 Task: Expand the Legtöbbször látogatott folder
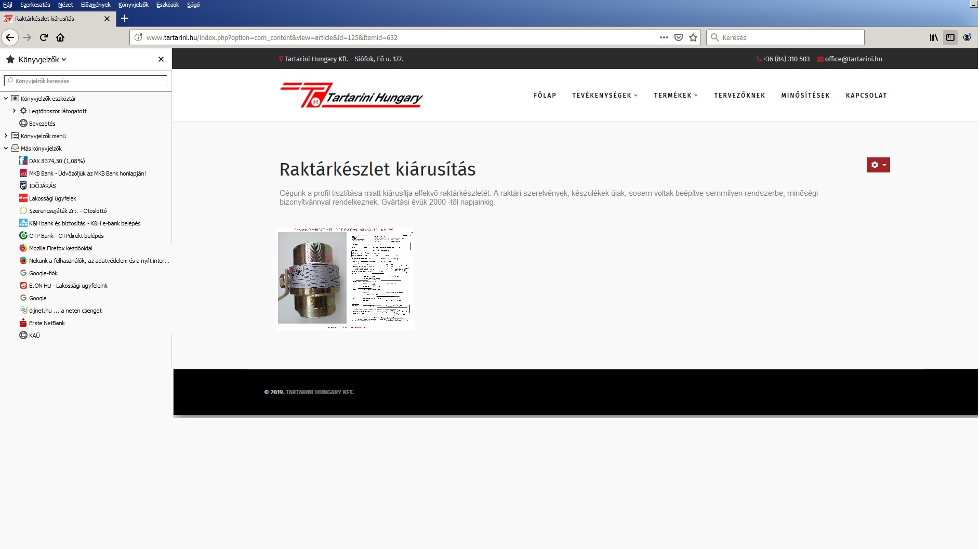(14, 111)
